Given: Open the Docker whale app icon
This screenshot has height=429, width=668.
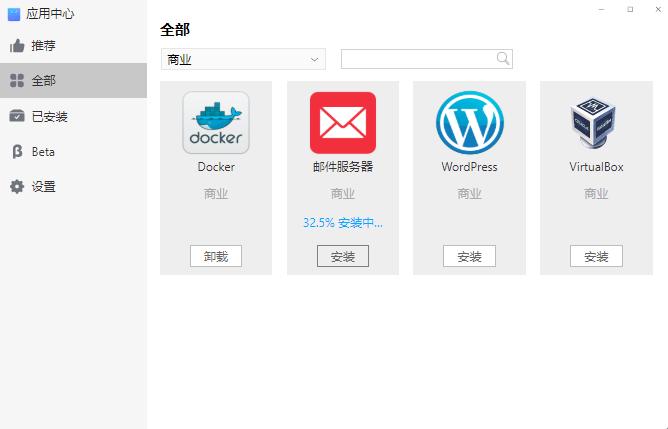Looking at the screenshot, I should [216, 123].
